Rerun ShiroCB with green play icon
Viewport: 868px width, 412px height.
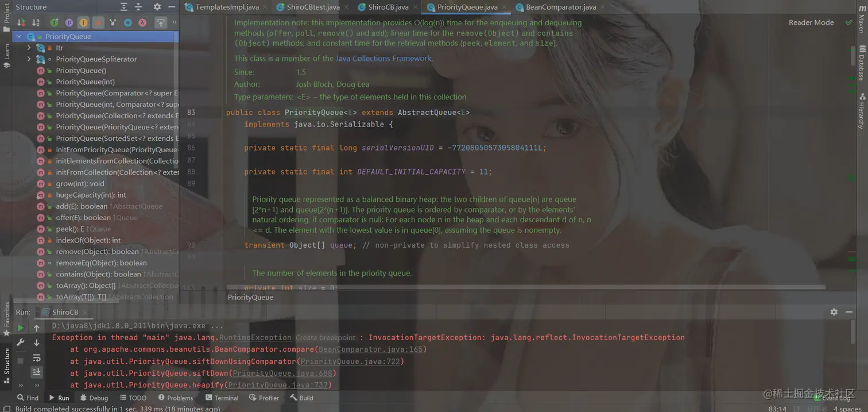(x=21, y=328)
